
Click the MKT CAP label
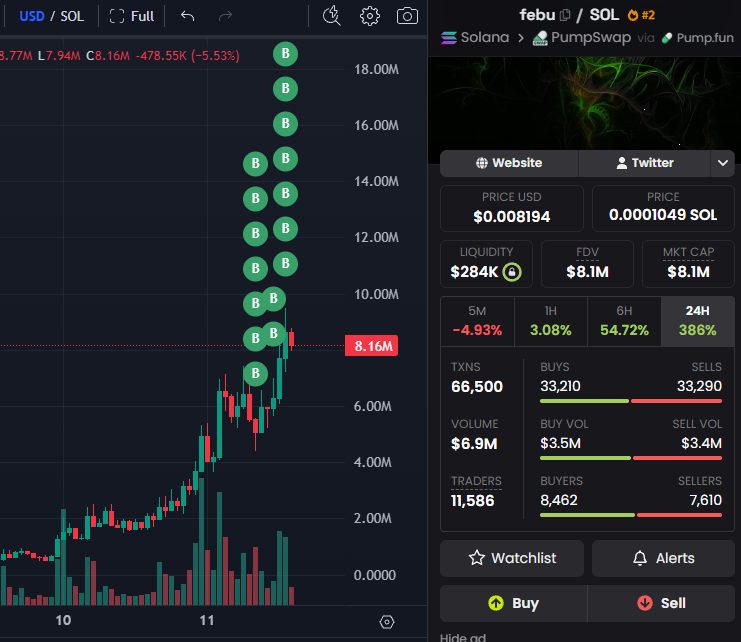(x=689, y=252)
